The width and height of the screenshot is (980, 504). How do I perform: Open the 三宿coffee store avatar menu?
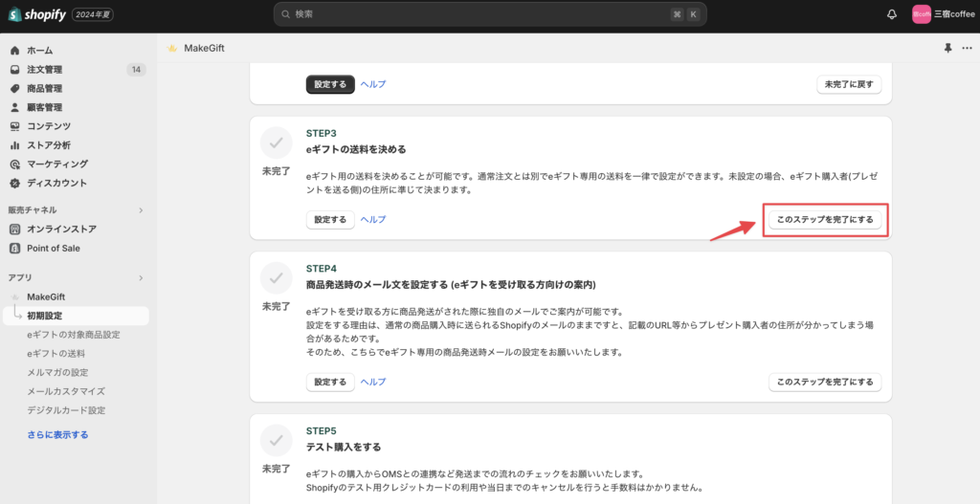click(922, 14)
